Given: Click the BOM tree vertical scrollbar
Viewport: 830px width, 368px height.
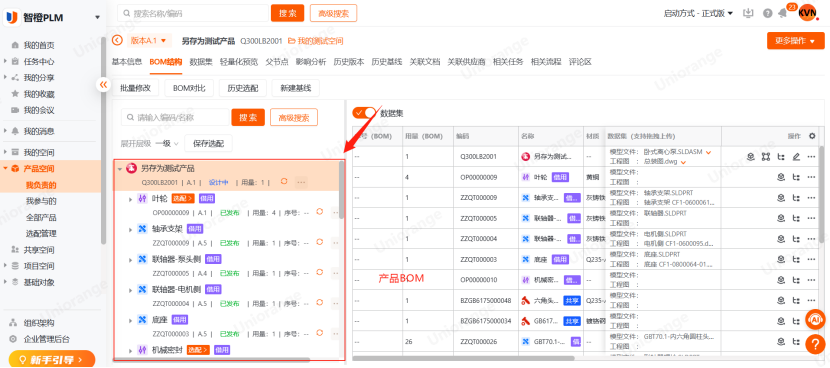Looking at the screenshot, I should tap(341, 190).
